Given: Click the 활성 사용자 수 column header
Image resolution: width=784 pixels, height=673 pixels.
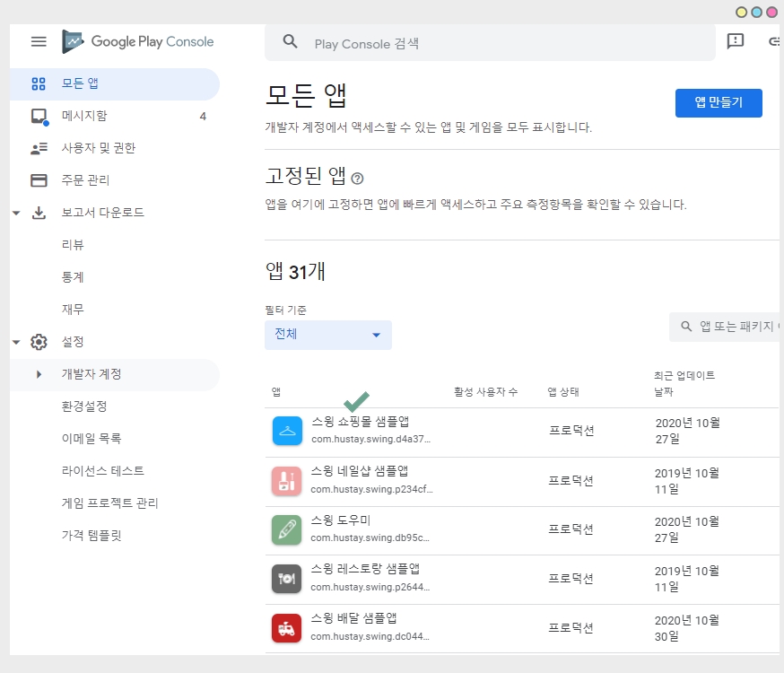Looking at the screenshot, I should tap(485, 392).
